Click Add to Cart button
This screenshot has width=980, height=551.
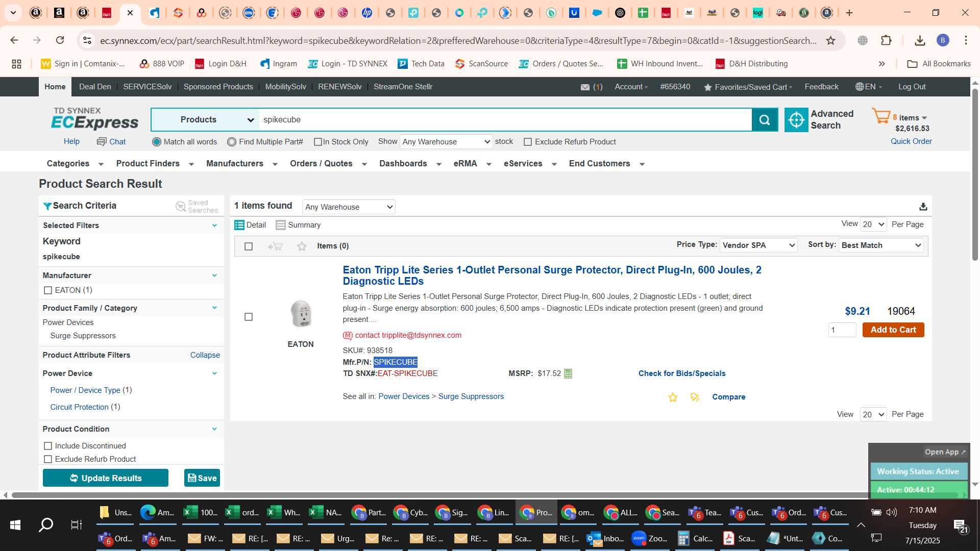pos(893,330)
